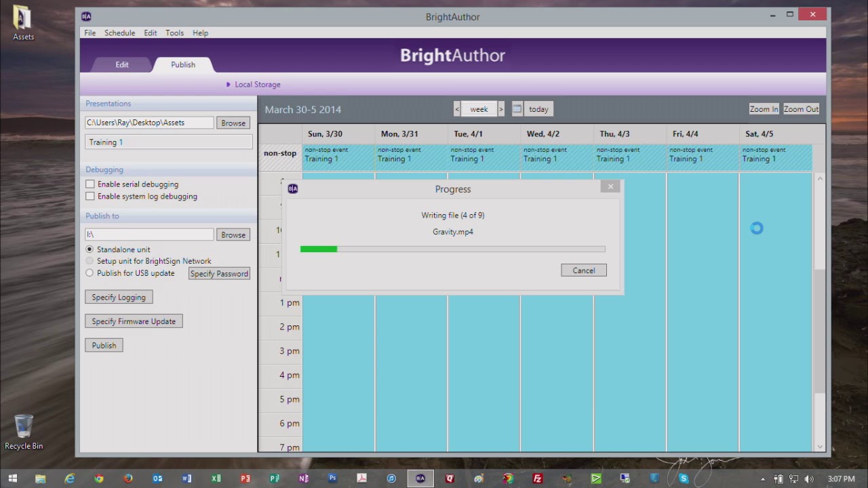The width and height of the screenshot is (868, 488).
Task: Click the Specify Logging button
Action: click(119, 297)
